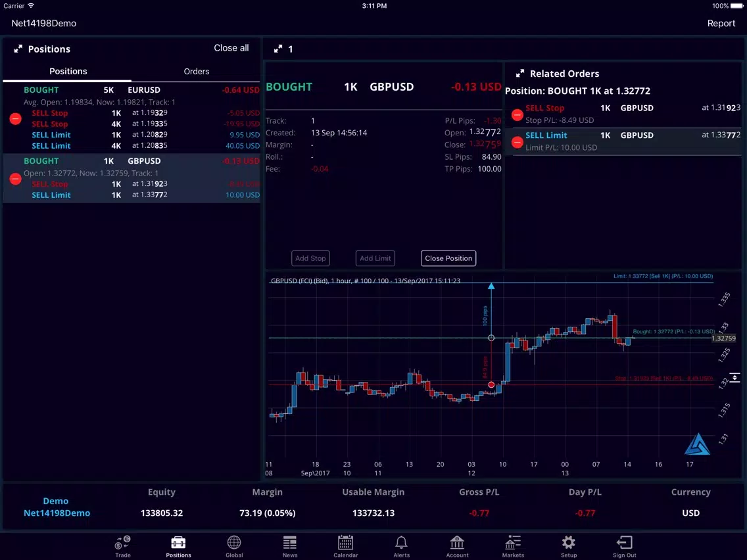The width and height of the screenshot is (747, 560).
Task: Tap the Sign Out icon
Action: pos(624,542)
